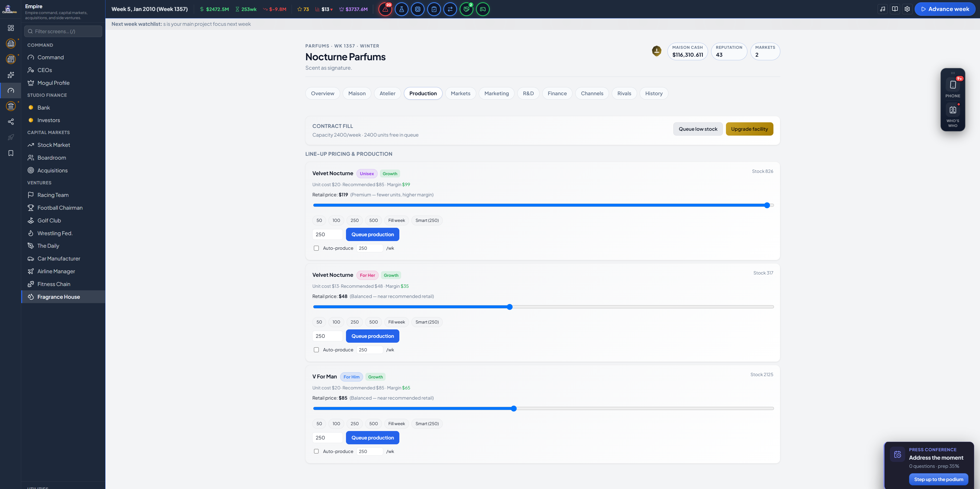
Task: Open the swap arrows transfer icon
Action: click(x=450, y=9)
